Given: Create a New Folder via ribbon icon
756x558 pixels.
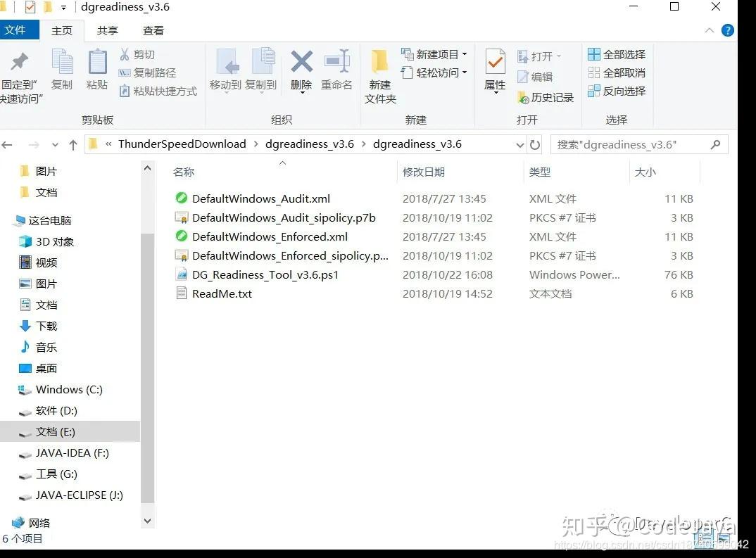Looking at the screenshot, I should tap(380, 62).
